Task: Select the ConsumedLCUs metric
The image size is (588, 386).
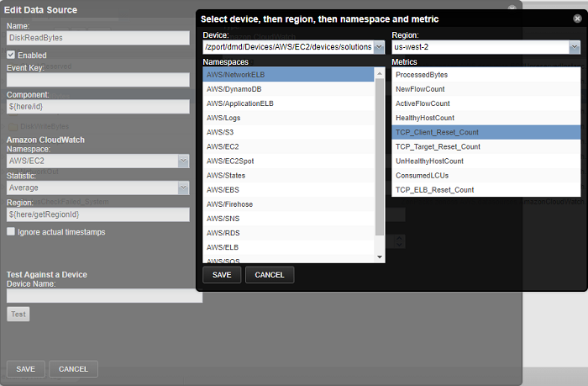Action: (x=486, y=176)
